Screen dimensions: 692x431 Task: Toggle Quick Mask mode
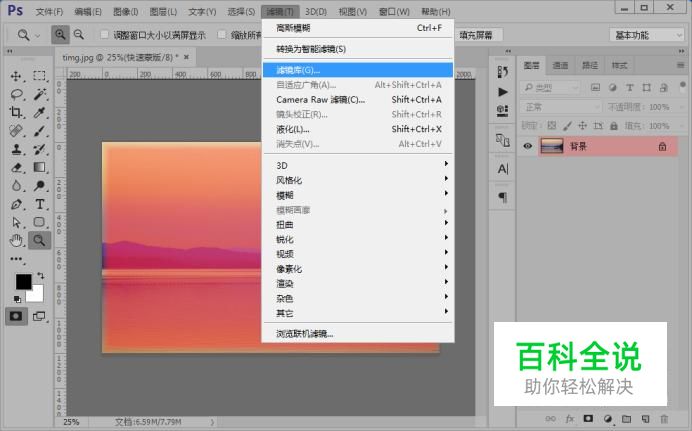point(16,316)
